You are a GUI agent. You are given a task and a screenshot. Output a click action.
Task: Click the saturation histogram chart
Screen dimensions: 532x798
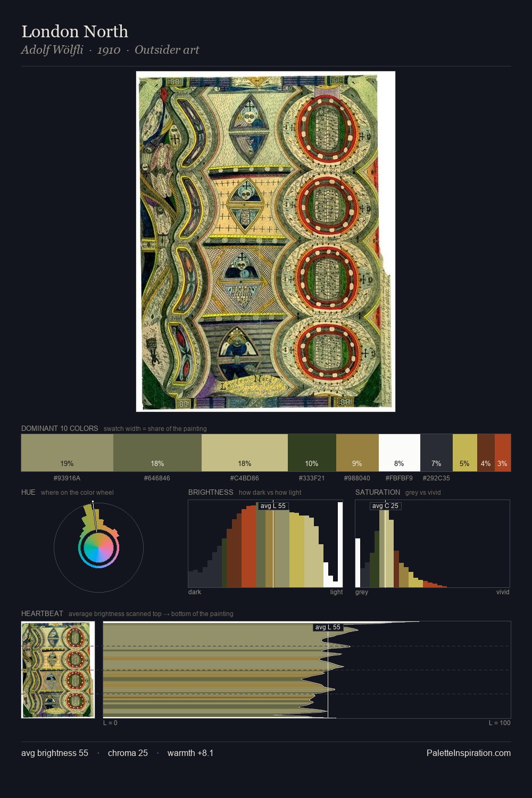433,544
